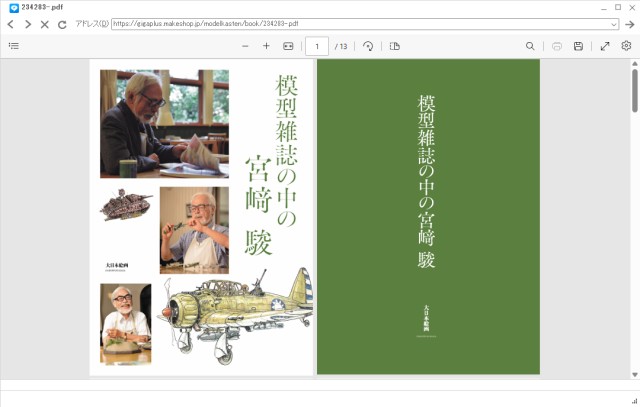This screenshot has width=640, height=407.
Task: Open the search magnifier tool
Action: click(530, 46)
